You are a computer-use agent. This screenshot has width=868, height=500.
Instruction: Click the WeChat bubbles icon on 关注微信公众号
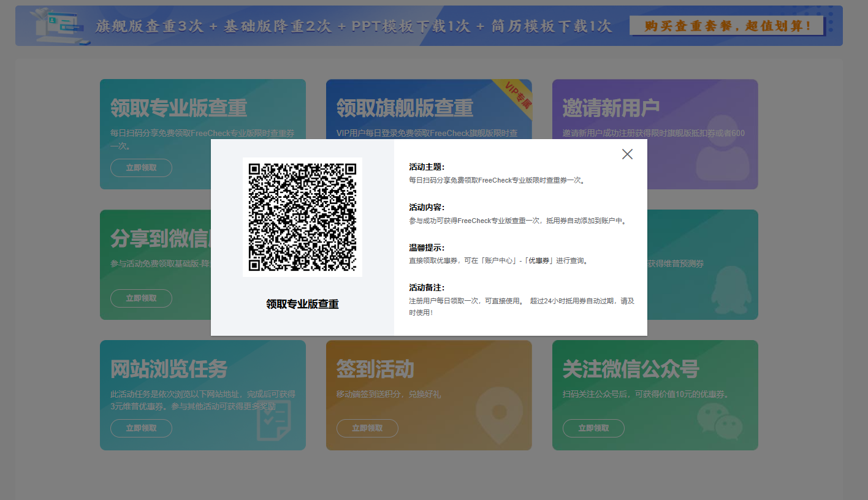720,422
